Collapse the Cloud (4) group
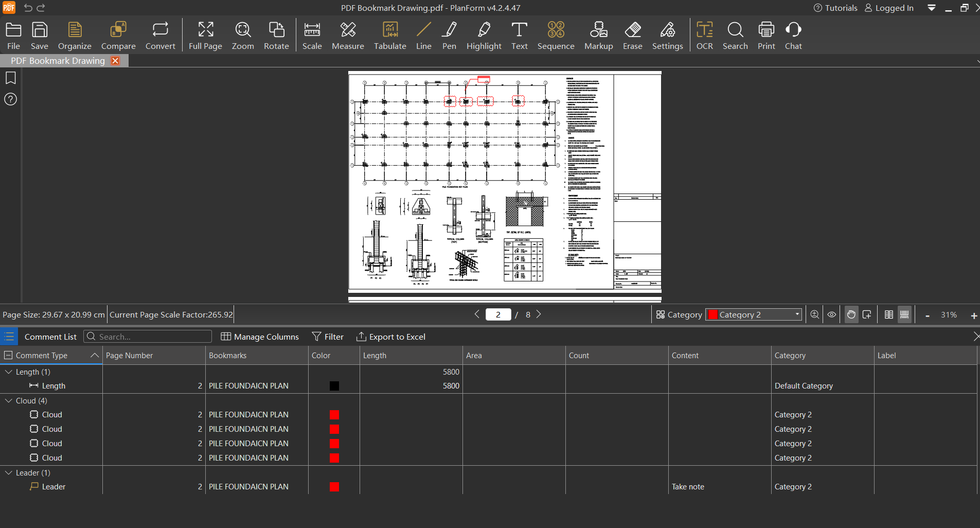Viewport: 980px width, 528px height. (9, 400)
